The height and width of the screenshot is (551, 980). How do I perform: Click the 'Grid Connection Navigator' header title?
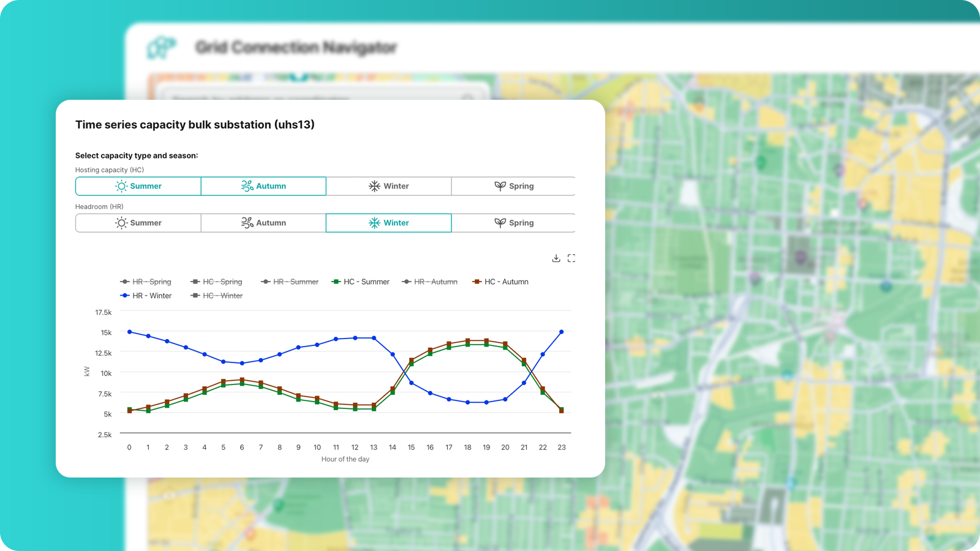click(296, 47)
